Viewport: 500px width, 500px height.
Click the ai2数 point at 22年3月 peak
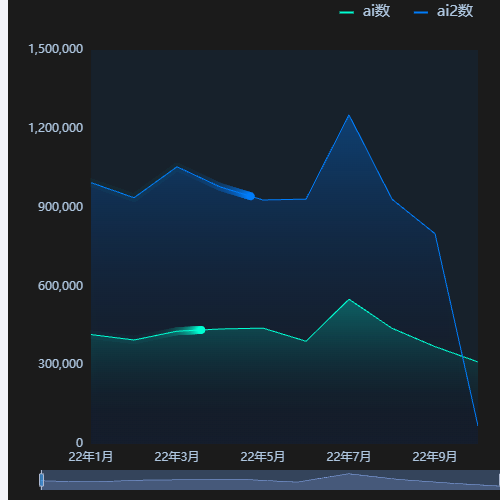click(177, 167)
